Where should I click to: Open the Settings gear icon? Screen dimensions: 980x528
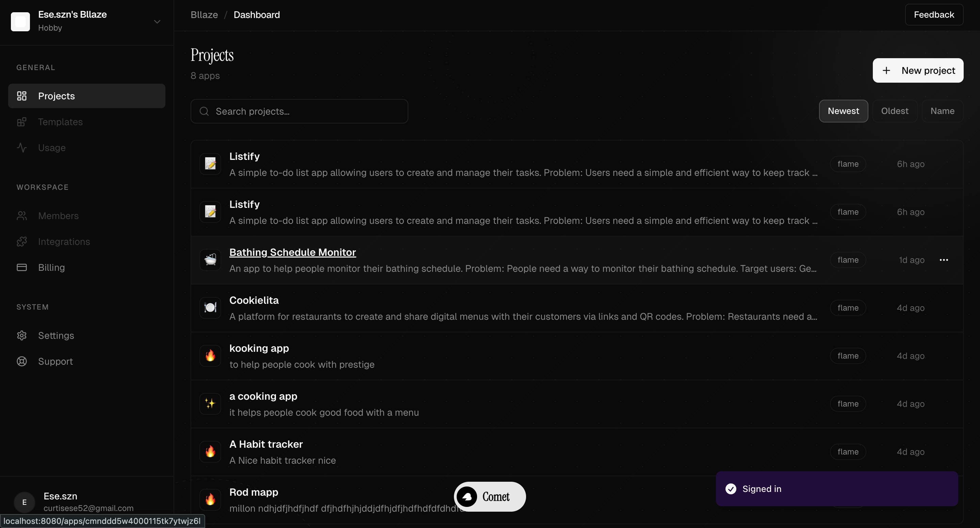click(x=22, y=335)
